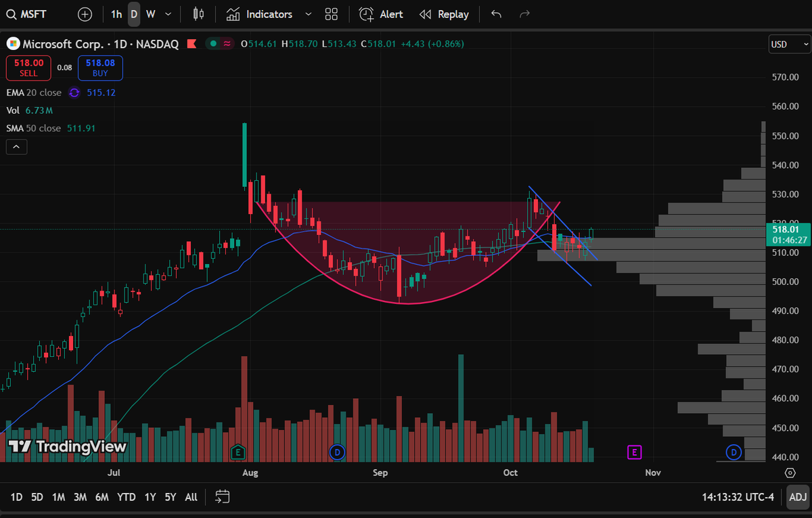Image resolution: width=812 pixels, height=518 pixels.
Task: Set range to 1Y
Action: (x=150, y=497)
